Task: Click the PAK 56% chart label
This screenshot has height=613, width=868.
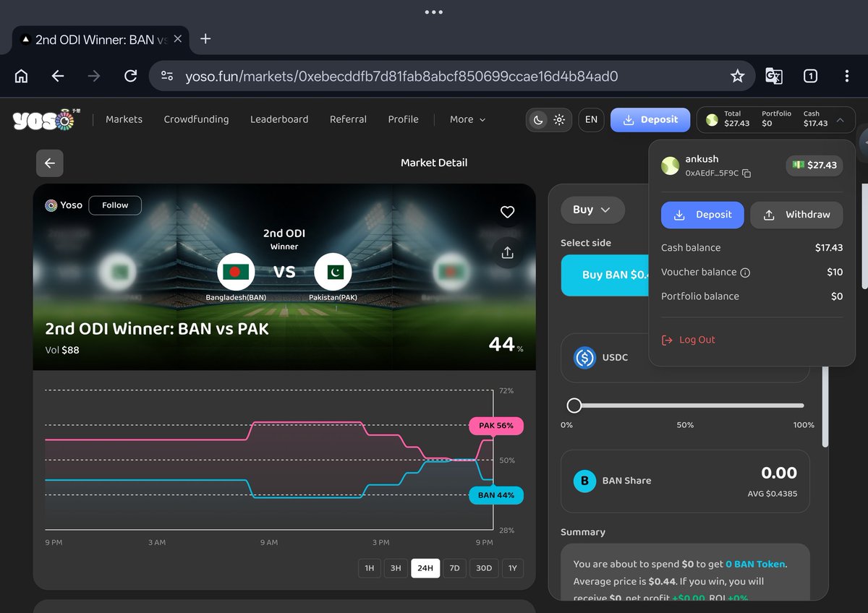Action: click(495, 426)
